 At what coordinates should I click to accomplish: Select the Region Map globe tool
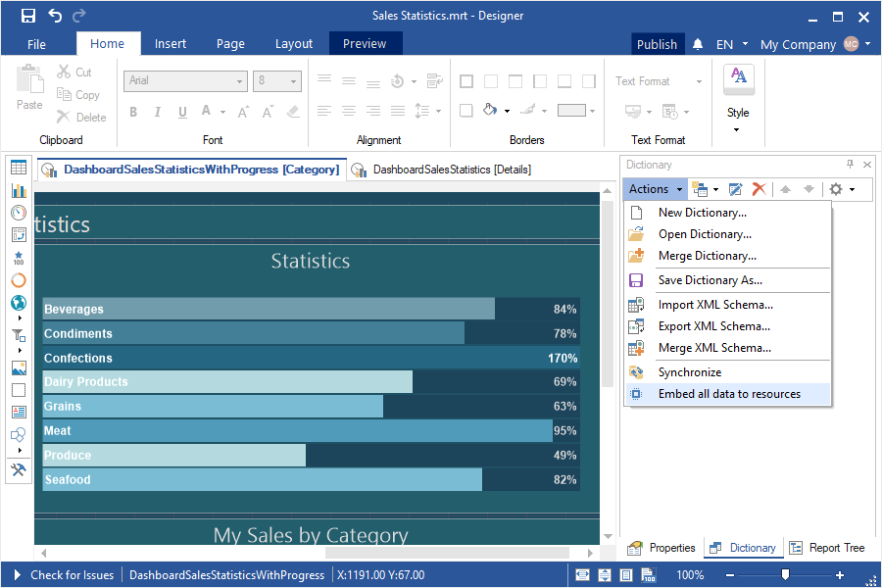click(x=19, y=303)
